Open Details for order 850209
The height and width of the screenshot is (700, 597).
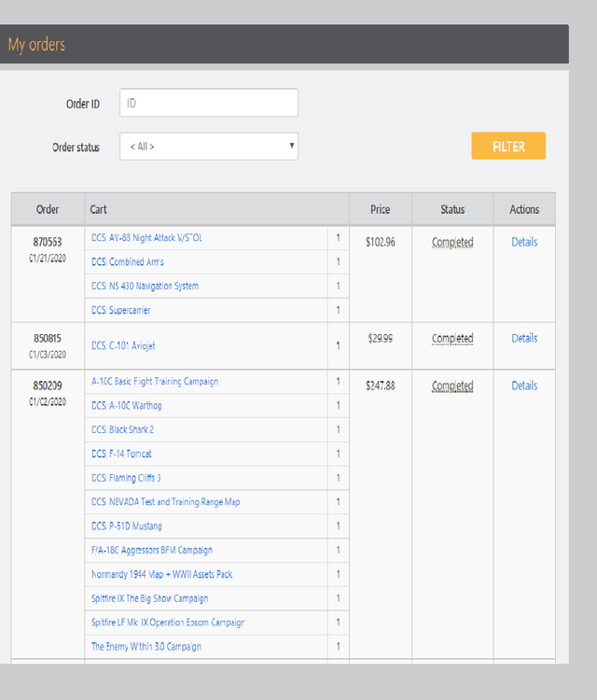coord(524,385)
